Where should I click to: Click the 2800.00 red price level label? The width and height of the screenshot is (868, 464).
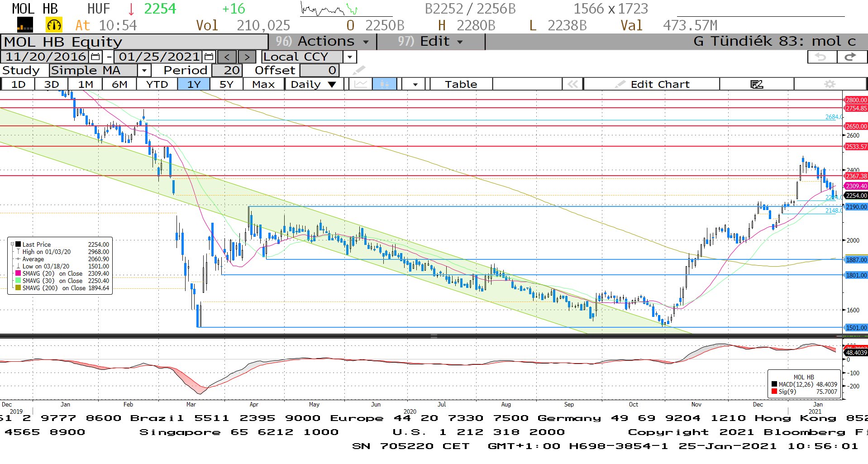(x=856, y=100)
